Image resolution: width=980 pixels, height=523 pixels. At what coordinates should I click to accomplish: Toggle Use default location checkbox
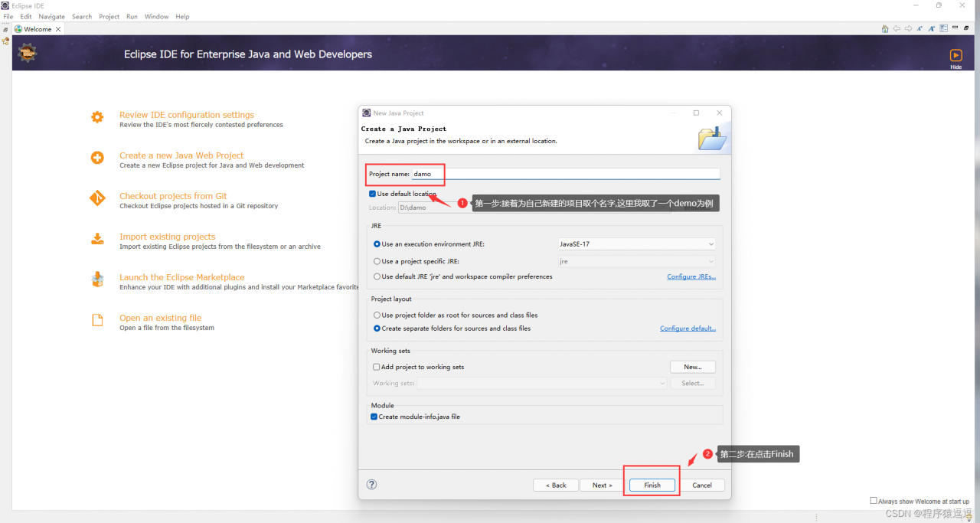point(373,194)
